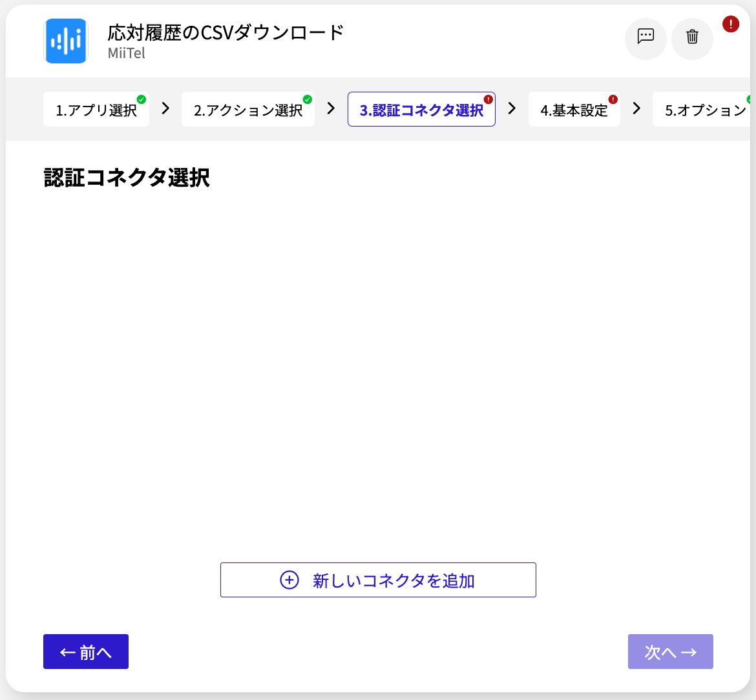This screenshot has height=700, width=756.
Task: Go to step 1.アプリ選択
Action: coord(96,109)
